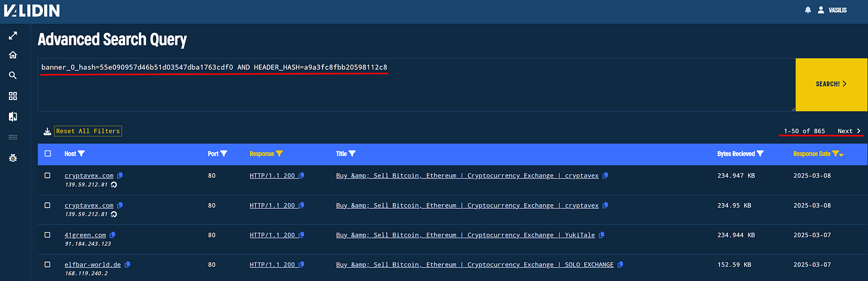868x281 pixels.
Task: Go to Home via the sidebar house icon
Action: pyautogui.click(x=13, y=55)
